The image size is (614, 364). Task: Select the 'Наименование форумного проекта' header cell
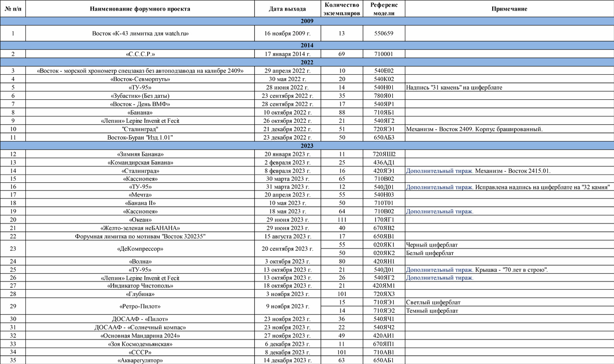(140, 9)
